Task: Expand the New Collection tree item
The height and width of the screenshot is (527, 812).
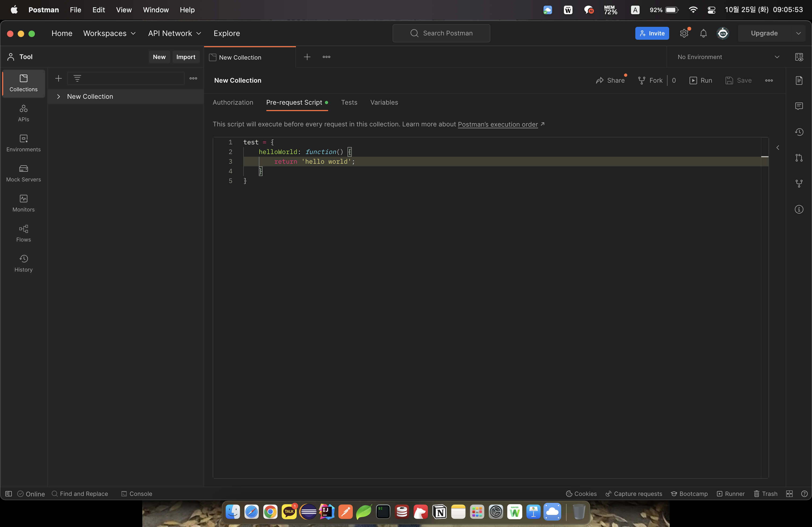Action: point(59,97)
